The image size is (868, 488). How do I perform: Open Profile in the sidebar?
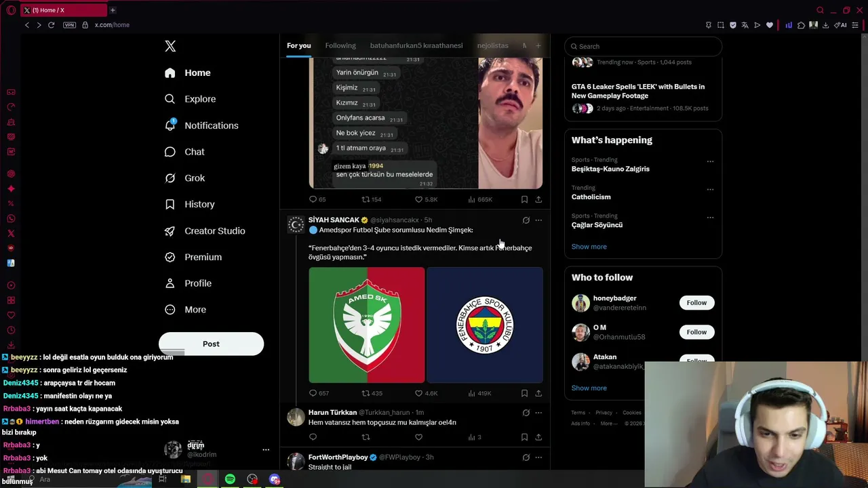pyautogui.click(x=188, y=283)
